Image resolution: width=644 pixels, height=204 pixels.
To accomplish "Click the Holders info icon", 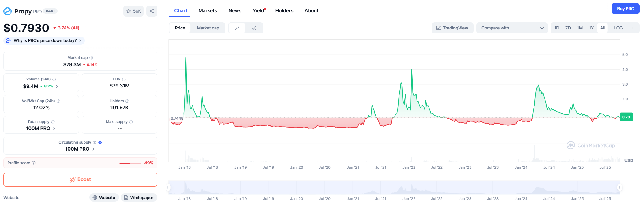I will (x=127, y=101).
